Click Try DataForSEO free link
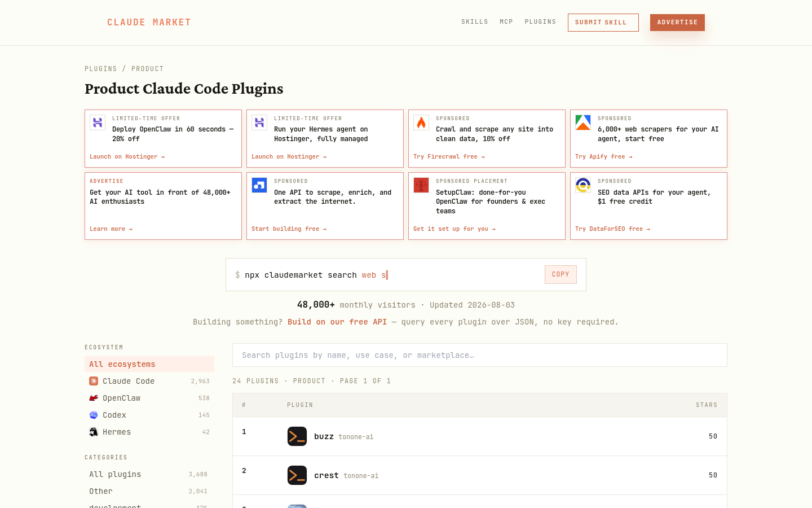Image resolution: width=812 pixels, height=508 pixels. click(612, 229)
